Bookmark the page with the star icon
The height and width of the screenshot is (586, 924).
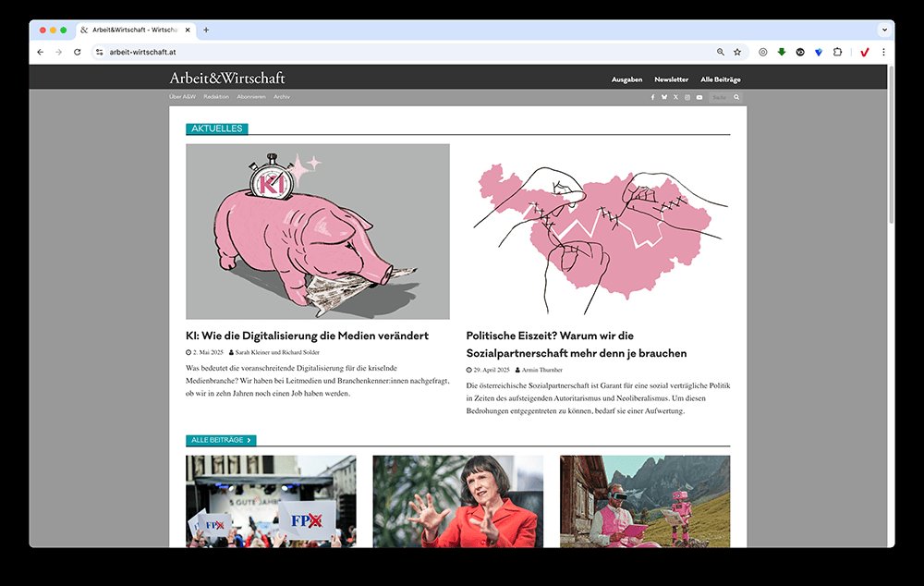pos(736,52)
